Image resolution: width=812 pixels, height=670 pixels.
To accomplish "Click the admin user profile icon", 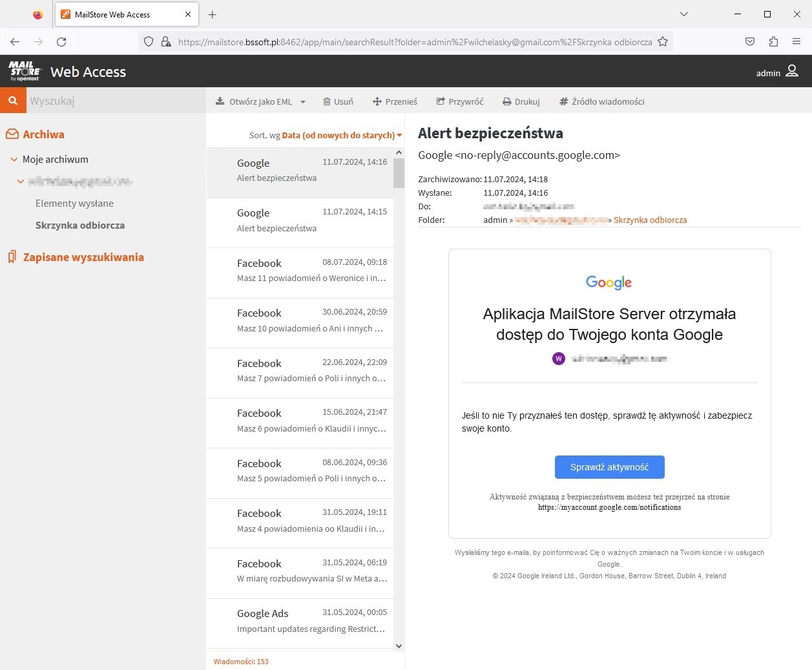I will [x=792, y=71].
